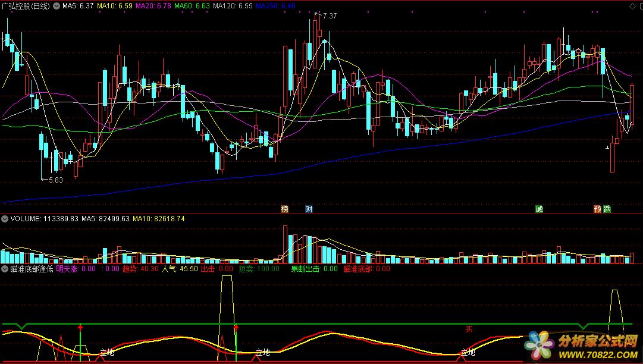The width and height of the screenshot is (643, 364).
Task: Click the red 买 buy signal marker
Action: click(x=469, y=329)
